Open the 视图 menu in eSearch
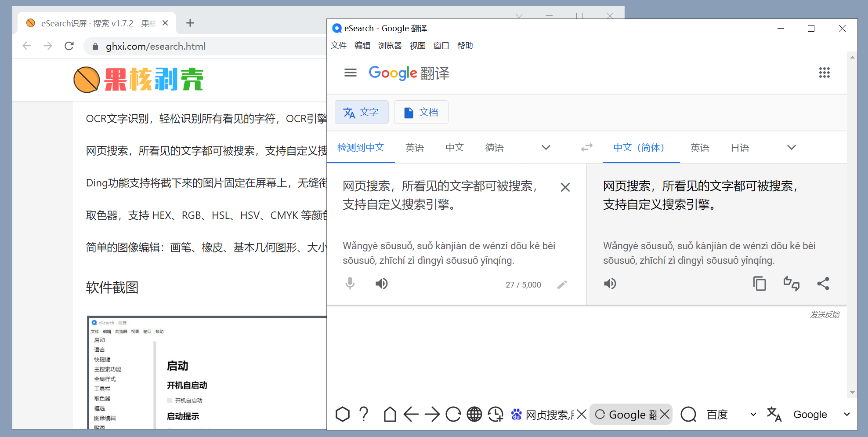Image resolution: width=868 pixels, height=437 pixels. click(417, 46)
